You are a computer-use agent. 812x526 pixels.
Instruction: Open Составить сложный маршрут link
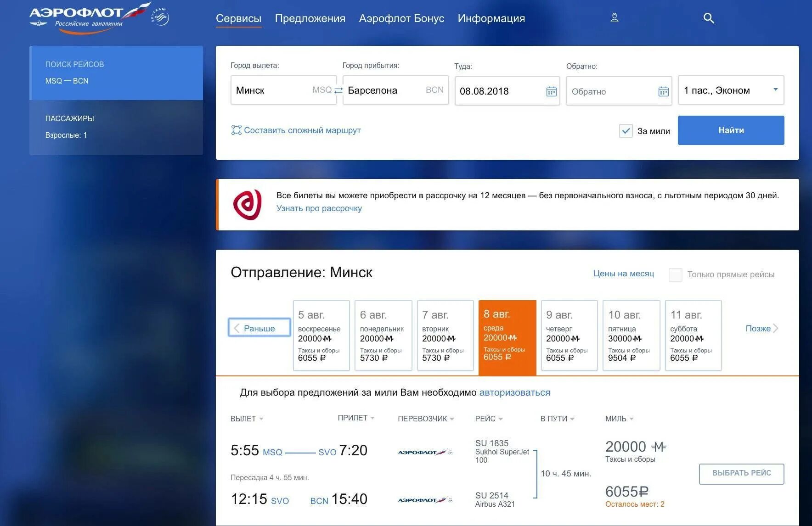pos(302,130)
